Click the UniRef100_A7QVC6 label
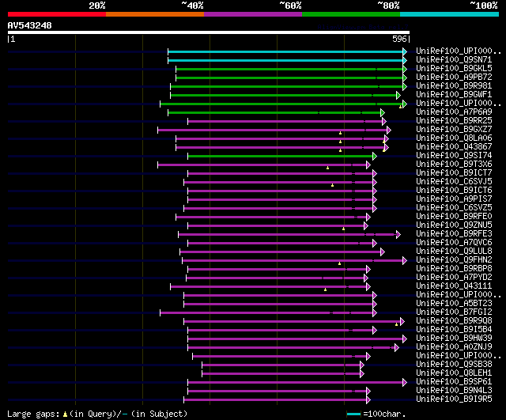The width and height of the screenshot is (506, 420). point(454,243)
